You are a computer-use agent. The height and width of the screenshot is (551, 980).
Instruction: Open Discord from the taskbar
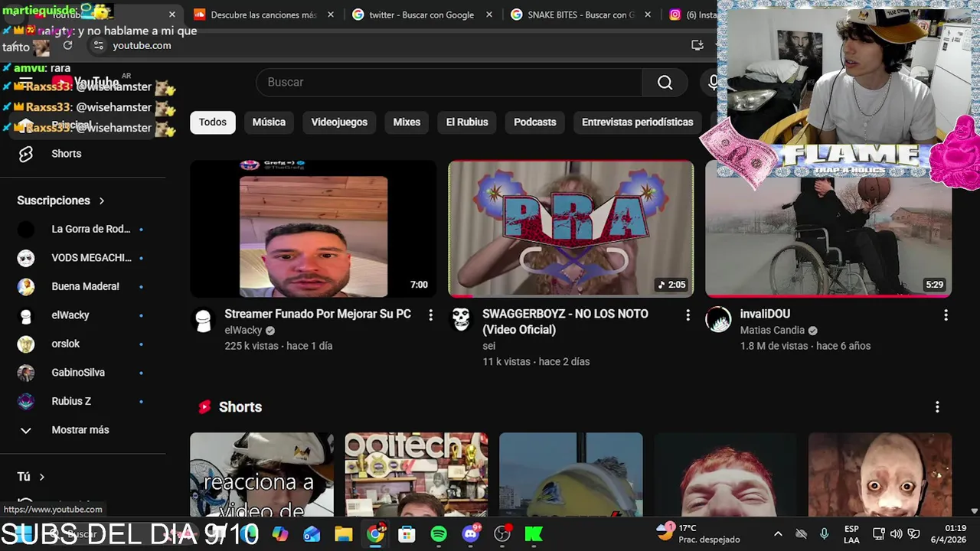click(x=471, y=534)
